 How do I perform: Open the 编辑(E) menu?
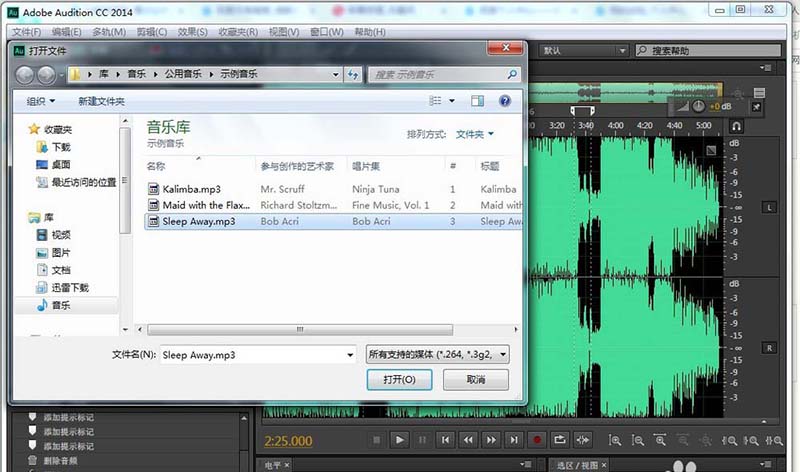click(66, 32)
